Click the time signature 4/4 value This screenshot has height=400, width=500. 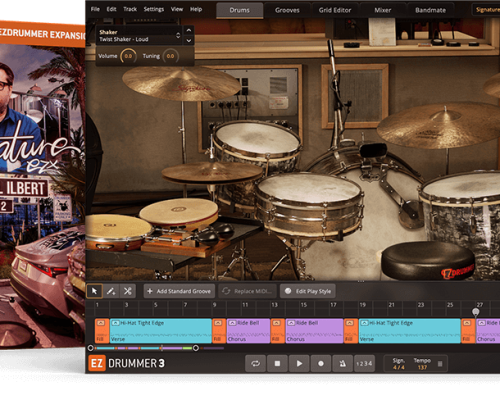click(x=399, y=367)
